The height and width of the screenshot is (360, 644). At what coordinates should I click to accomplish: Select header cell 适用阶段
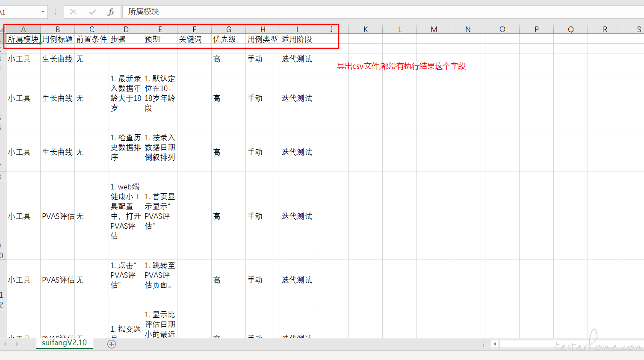[297, 39]
